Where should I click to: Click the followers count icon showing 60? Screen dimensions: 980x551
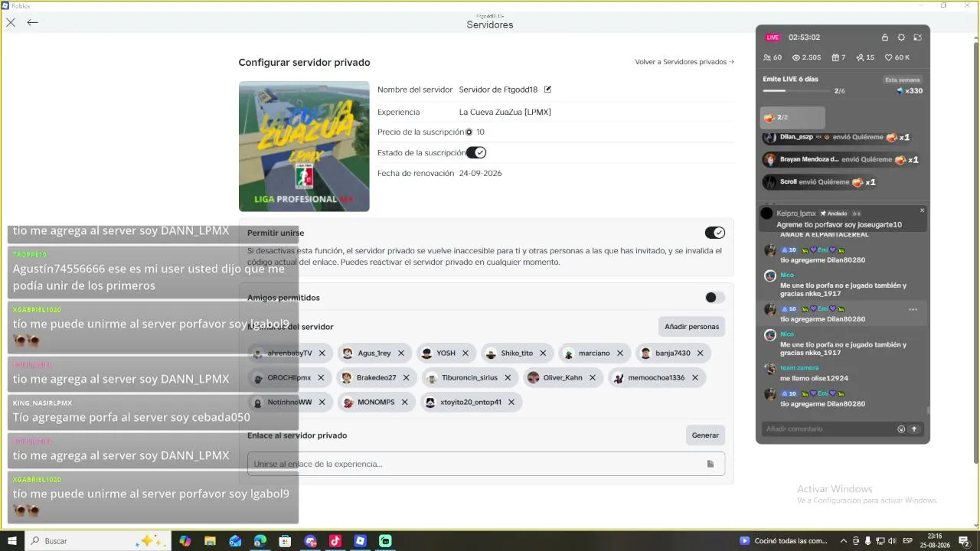[767, 57]
